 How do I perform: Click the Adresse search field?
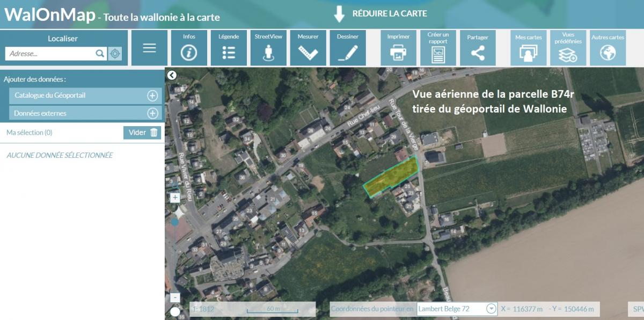pyautogui.click(x=50, y=54)
